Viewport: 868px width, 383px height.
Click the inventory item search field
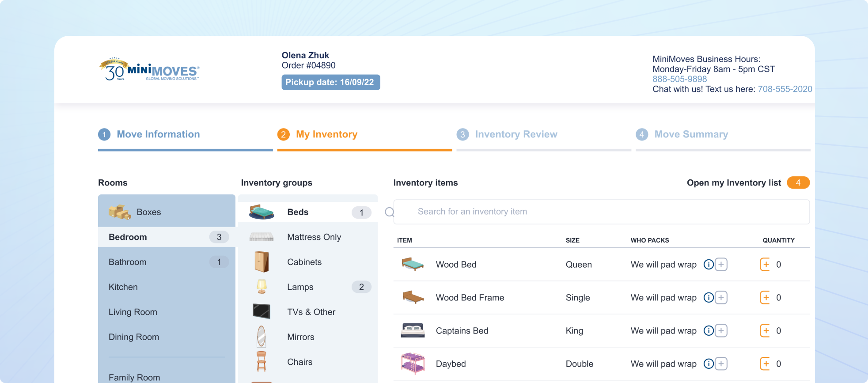click(x=601, y=212)
